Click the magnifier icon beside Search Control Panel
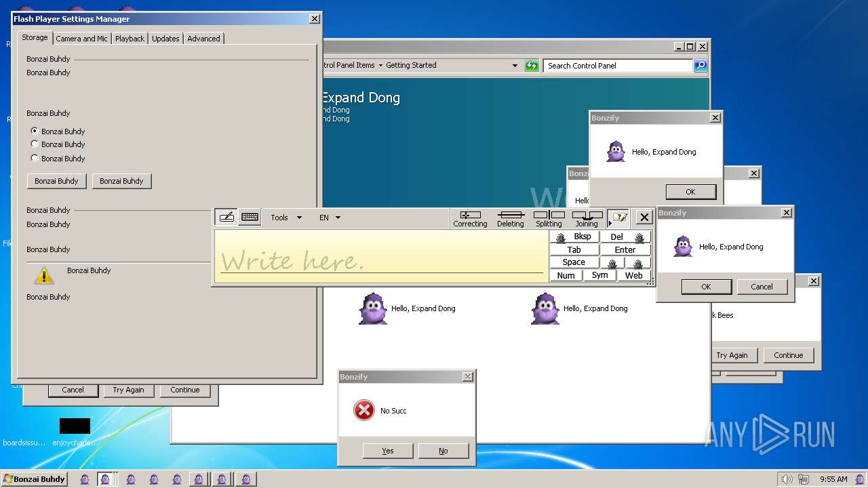The height and width of the screenshot is (488, 868). (x=701, y=66)
